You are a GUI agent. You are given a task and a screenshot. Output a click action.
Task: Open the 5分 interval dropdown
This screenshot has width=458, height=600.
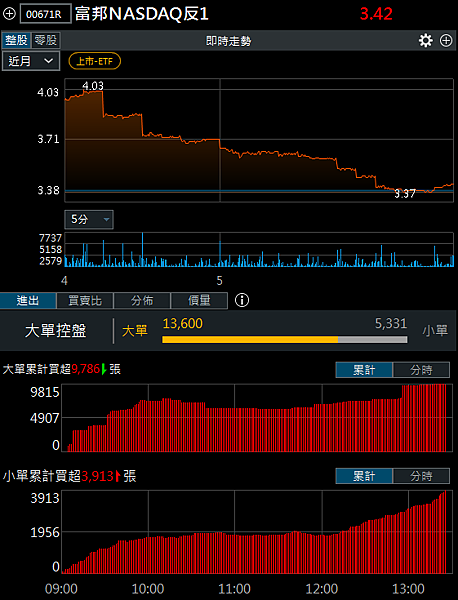pyautogui.click(x=89, y=220)
